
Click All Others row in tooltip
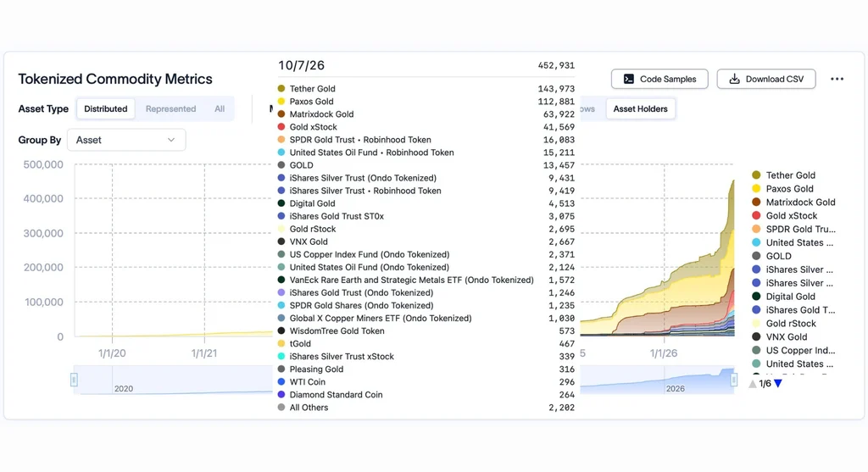pyautogui.click(x=426, y=407)
